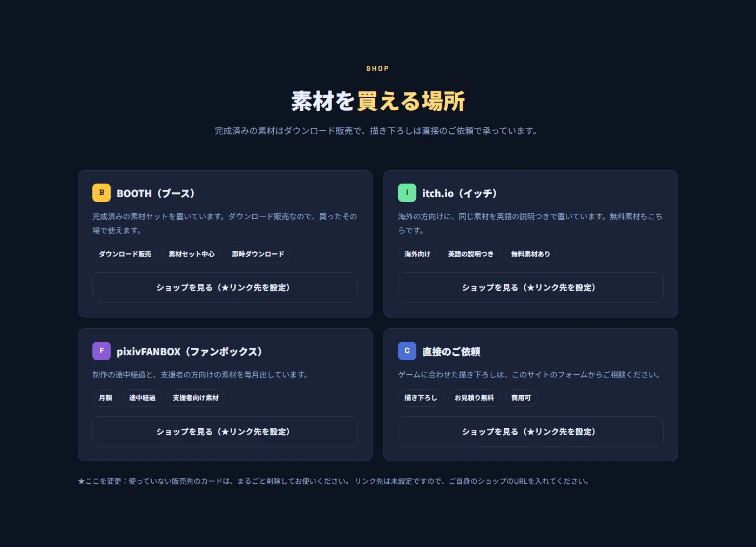756x547 pixels.
Task: Click the 即時ダウンロード tag
Action: pos(258,254)
